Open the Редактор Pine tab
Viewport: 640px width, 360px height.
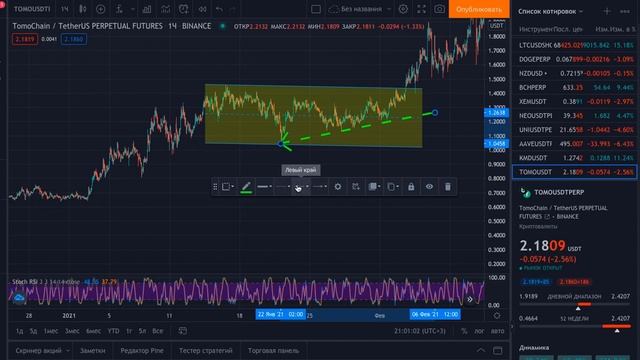tap(142, 351)
